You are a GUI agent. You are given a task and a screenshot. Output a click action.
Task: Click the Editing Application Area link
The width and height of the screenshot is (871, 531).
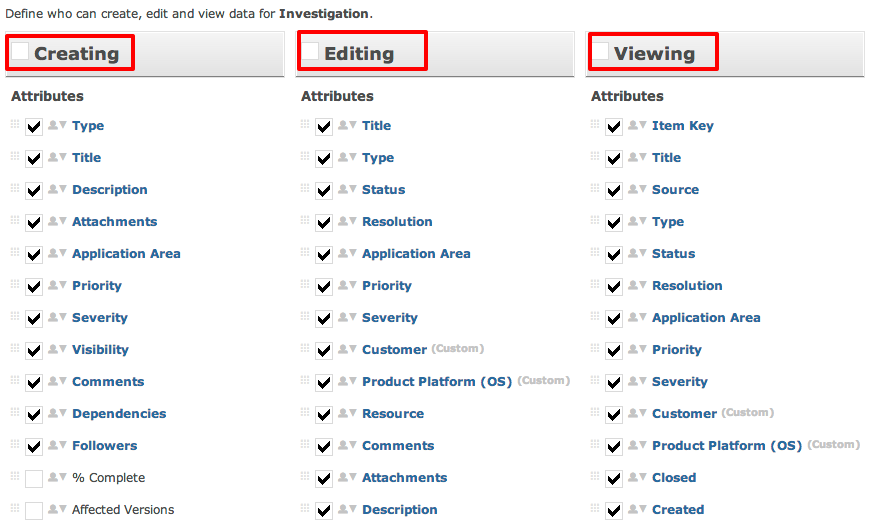416,254
